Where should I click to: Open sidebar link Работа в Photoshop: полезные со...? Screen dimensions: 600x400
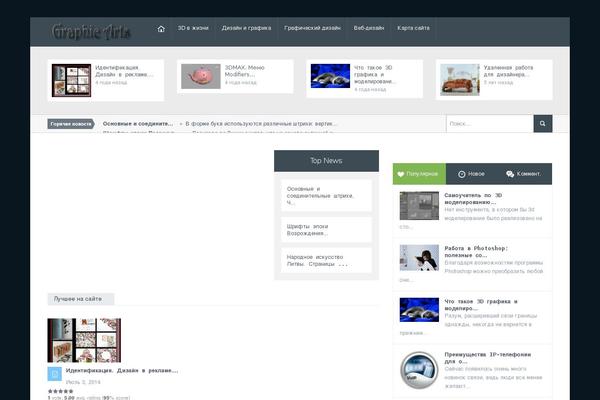tap(476, 251)
